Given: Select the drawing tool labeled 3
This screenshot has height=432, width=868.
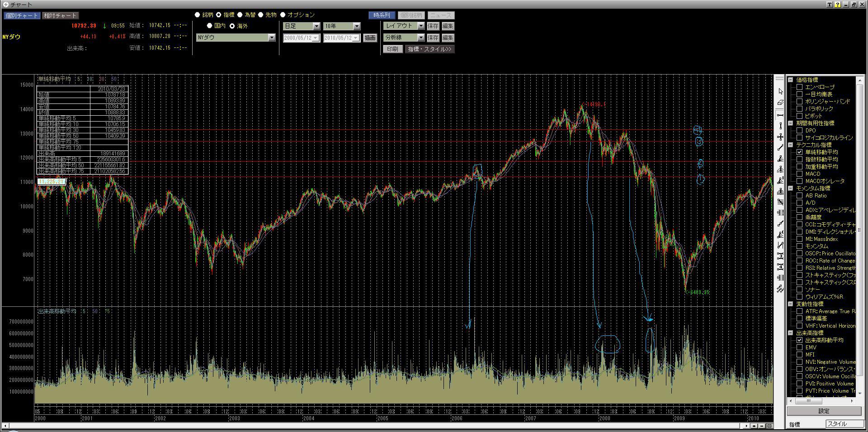Looking at the screenshot, I should pos(780,256).
